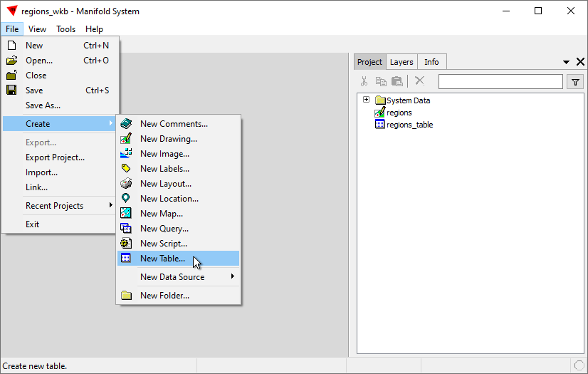Expand the System Data tree node
588x374 pixels.
(x=367, y=100)
